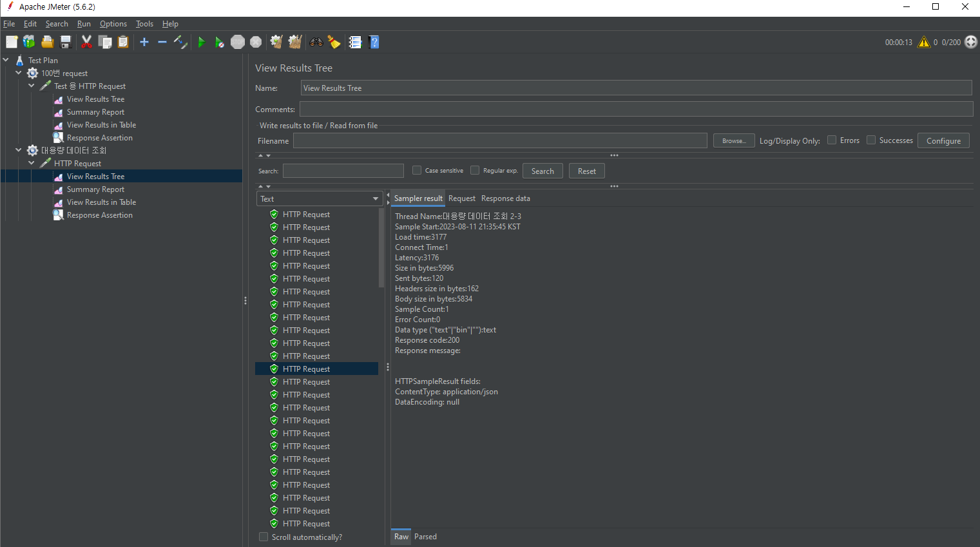The height and width of the screenshot is (547, 980).
Task: Switch to the Parsed view tab
Action: click(x=425, y=537)
